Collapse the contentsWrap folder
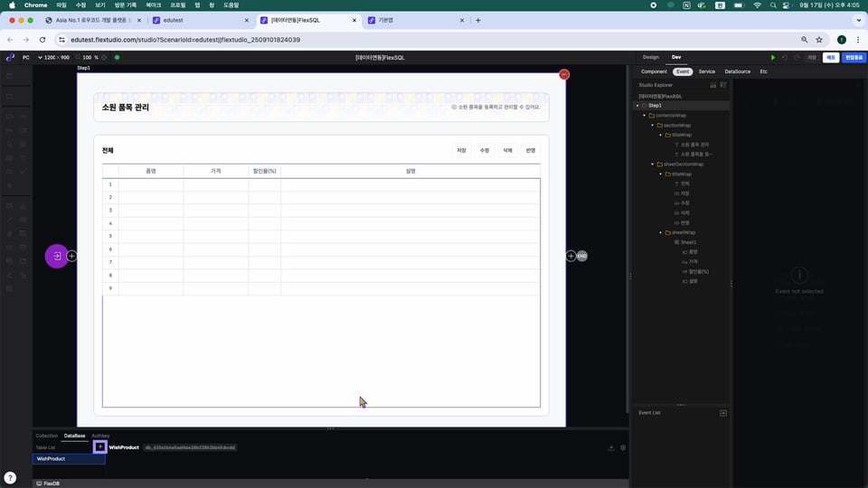The width and height of the screenshot is (868, 488). (645, 116)
